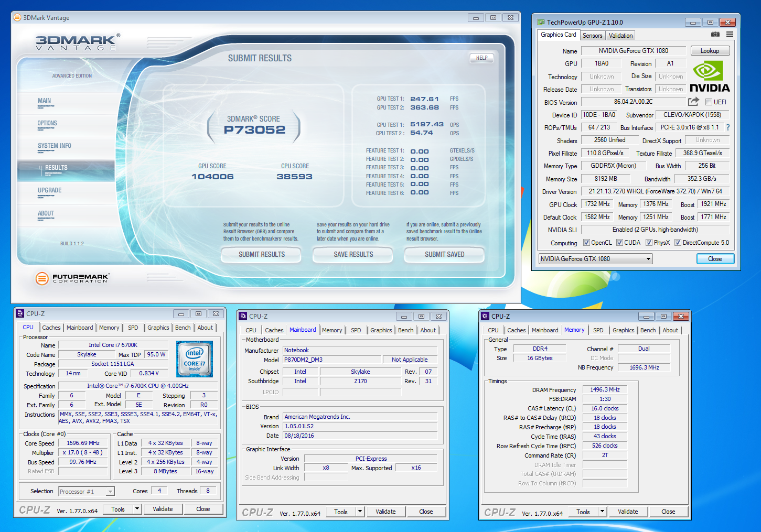The image size is (761, 532).
Task: Click the title bar icon of the CPU-Z Mainboard window
Action: click(243, 316)
